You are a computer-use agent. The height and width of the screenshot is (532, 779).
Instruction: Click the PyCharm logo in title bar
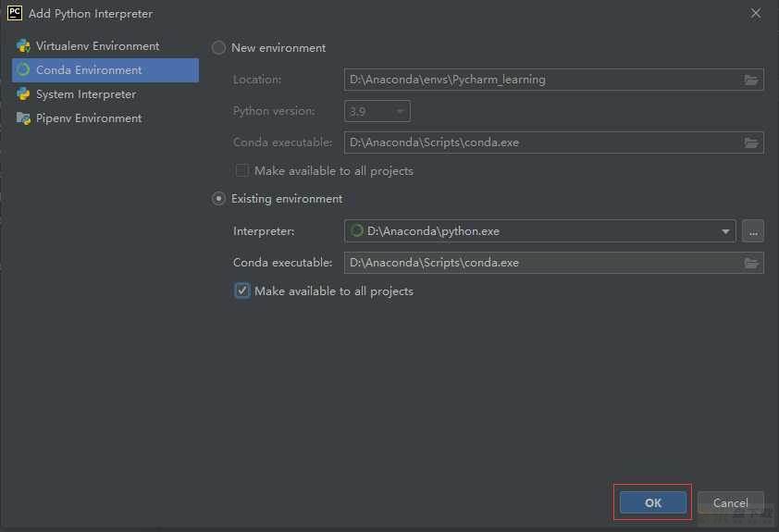pyautogui.click(x=15, y=13)
